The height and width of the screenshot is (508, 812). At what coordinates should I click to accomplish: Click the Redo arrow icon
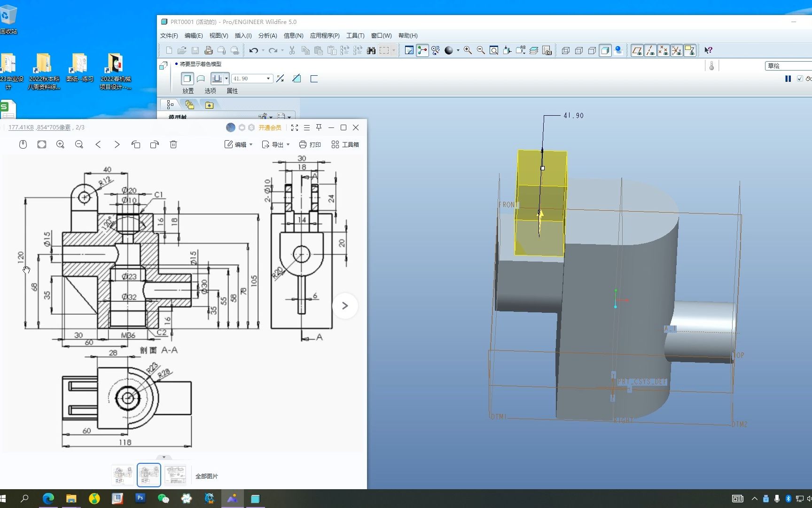[x=273, y=50]
